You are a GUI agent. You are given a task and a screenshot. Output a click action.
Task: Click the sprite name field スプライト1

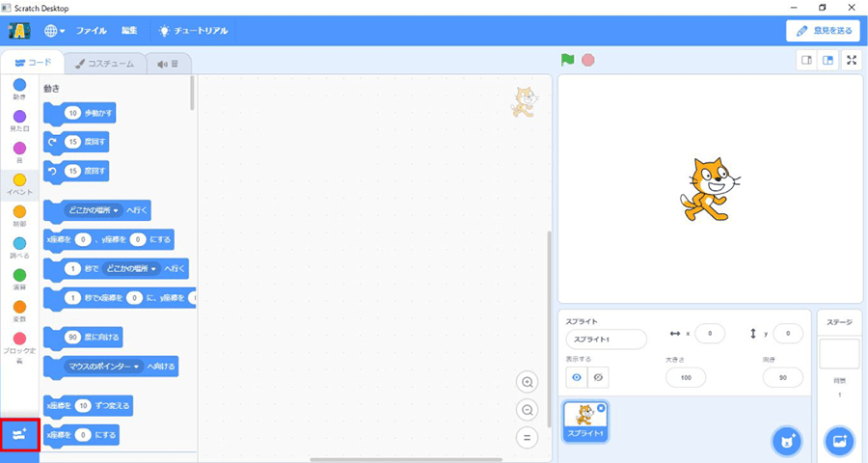click(x=607, y=340)
